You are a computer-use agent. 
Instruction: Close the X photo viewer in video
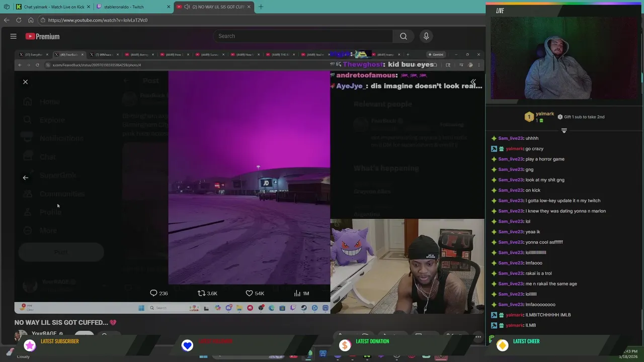click(x=25, y=82)
